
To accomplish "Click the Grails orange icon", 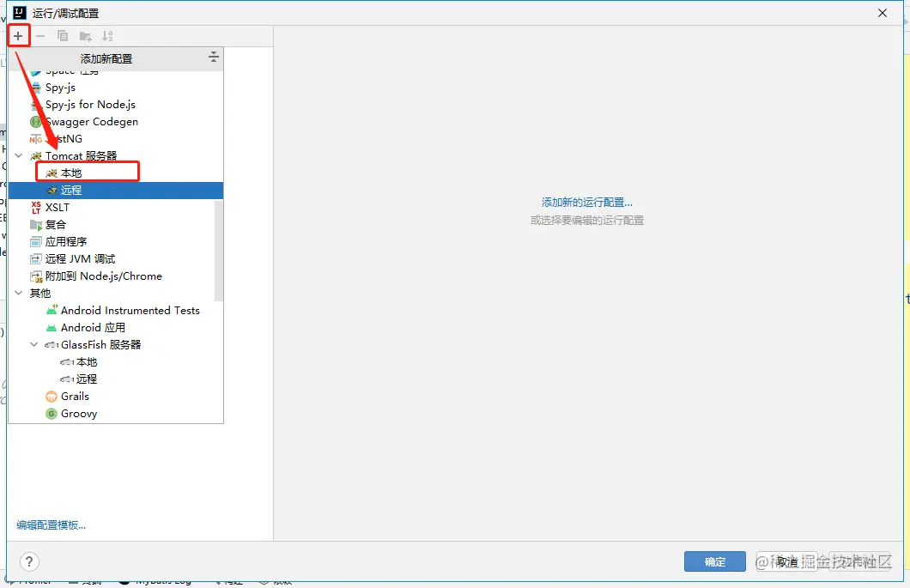I will [x=51, y=397].
